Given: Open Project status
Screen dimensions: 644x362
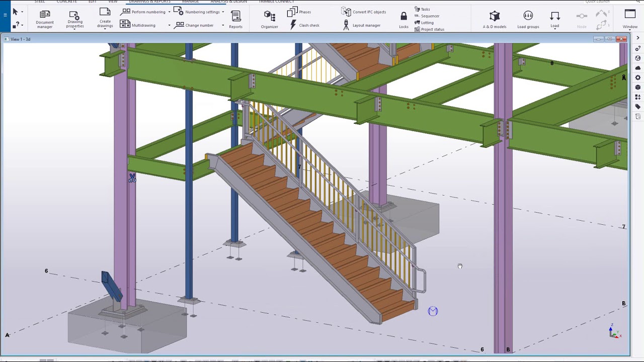Looking at the screenshot, I should 429,29.
